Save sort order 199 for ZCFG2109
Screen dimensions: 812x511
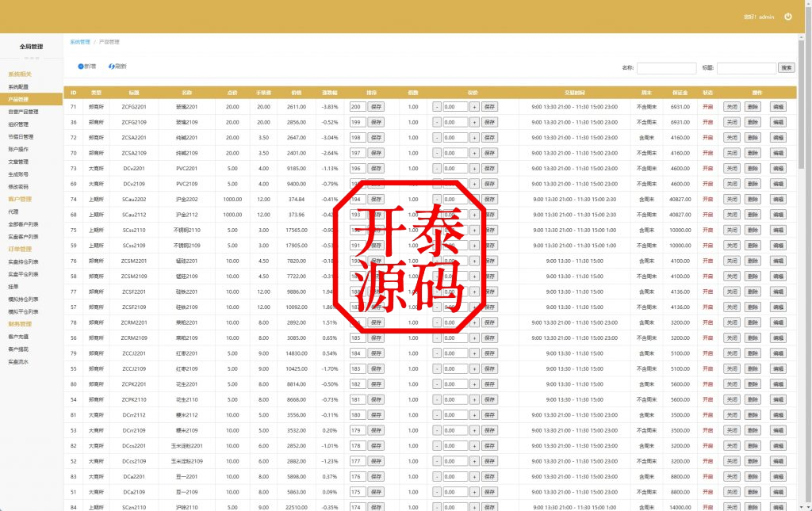(x=376, y=122)
